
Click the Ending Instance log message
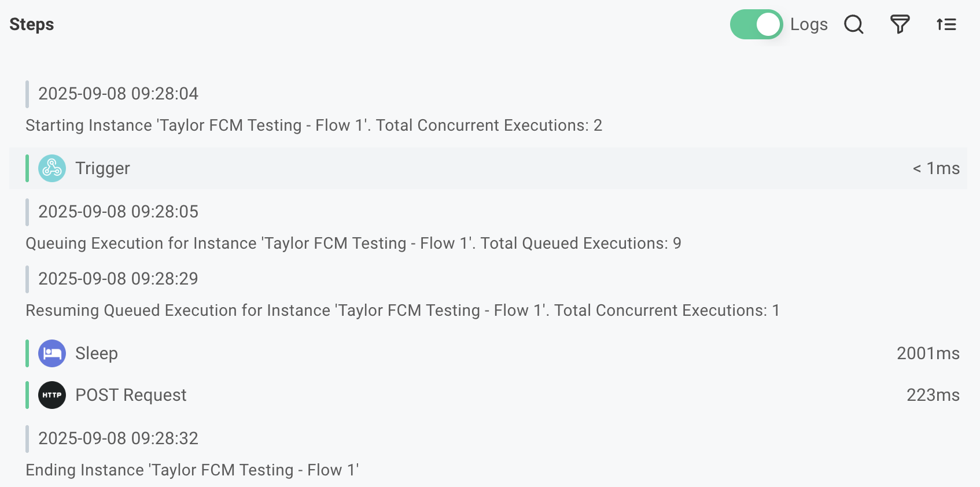click(x=192, y=470)
